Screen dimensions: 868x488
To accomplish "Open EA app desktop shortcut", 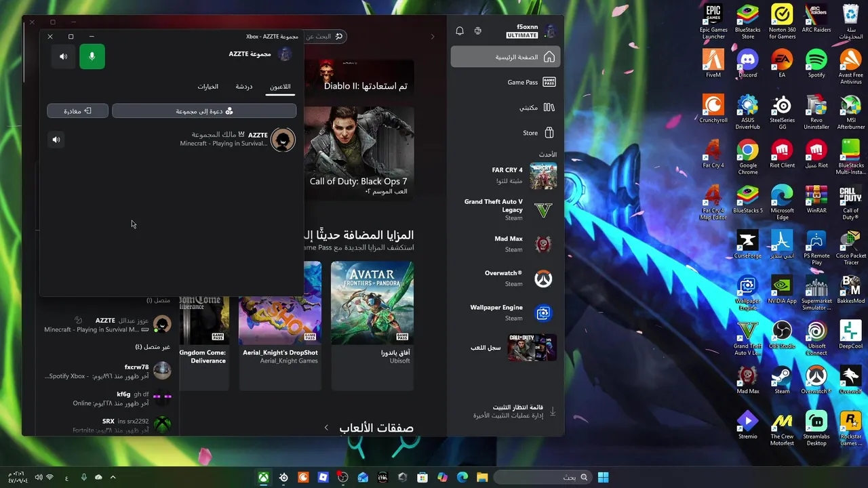I will click(x=782, y=64).
